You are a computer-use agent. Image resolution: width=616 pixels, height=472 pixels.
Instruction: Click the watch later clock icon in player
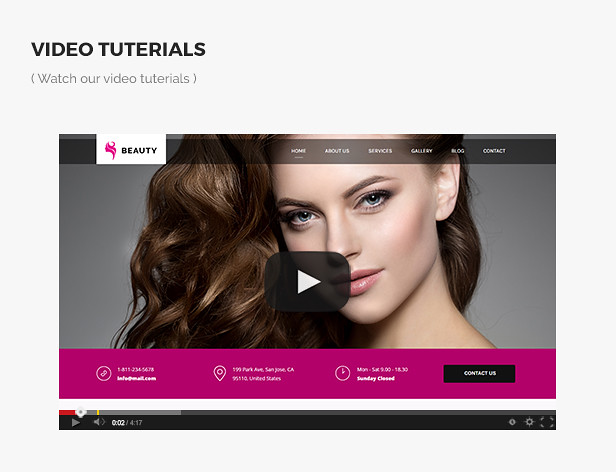(512, 422)
